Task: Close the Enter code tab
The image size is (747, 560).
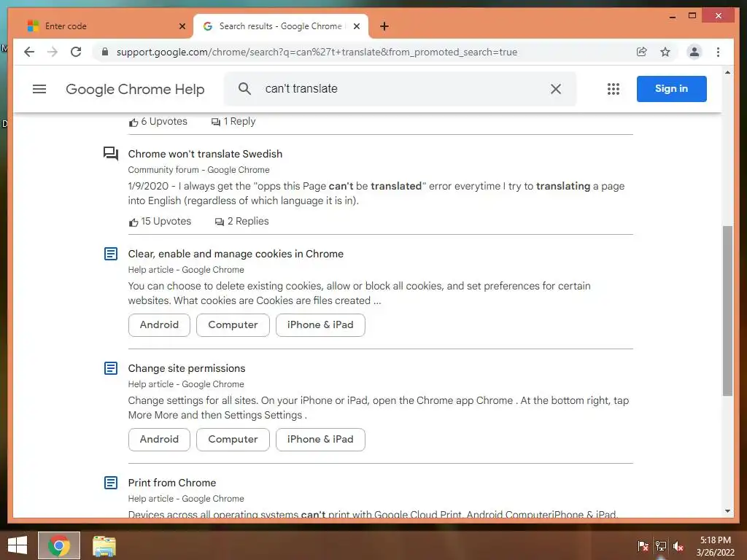Action: pos(182,26)
